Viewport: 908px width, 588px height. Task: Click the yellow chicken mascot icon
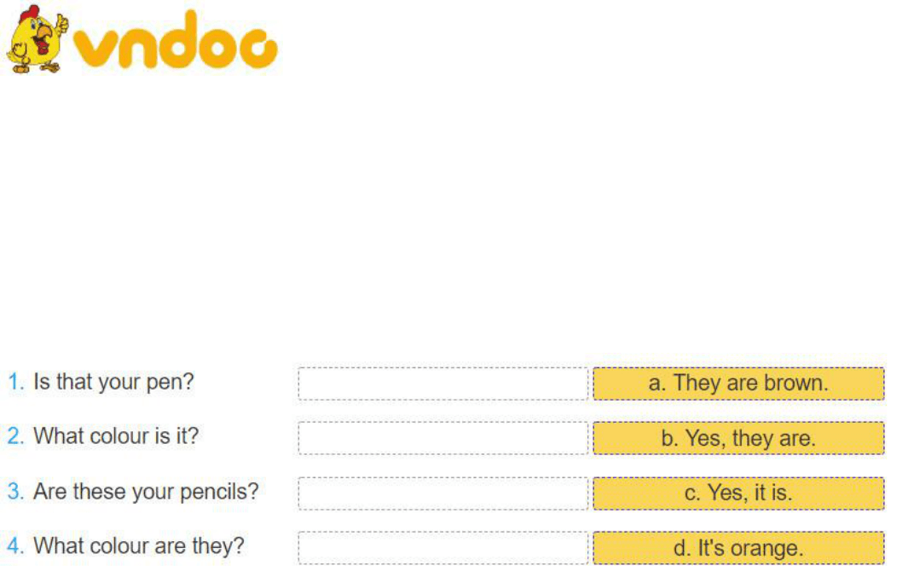pyautogui.click(x=37, y=39)
